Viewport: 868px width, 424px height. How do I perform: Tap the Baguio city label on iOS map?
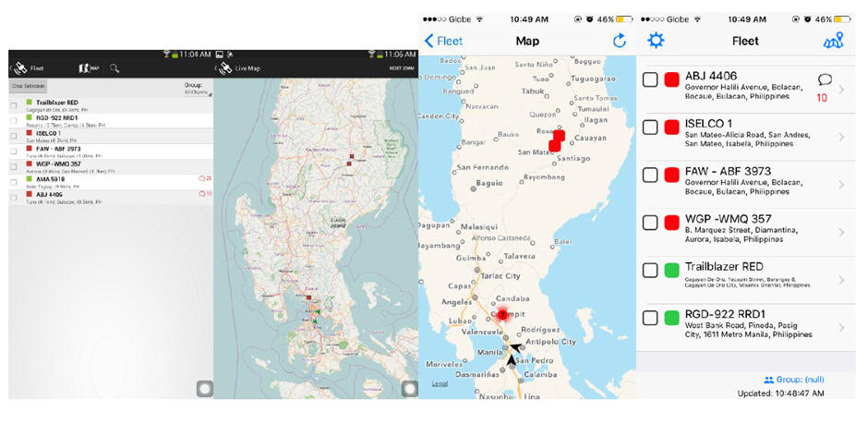click(x=488, y=182)
